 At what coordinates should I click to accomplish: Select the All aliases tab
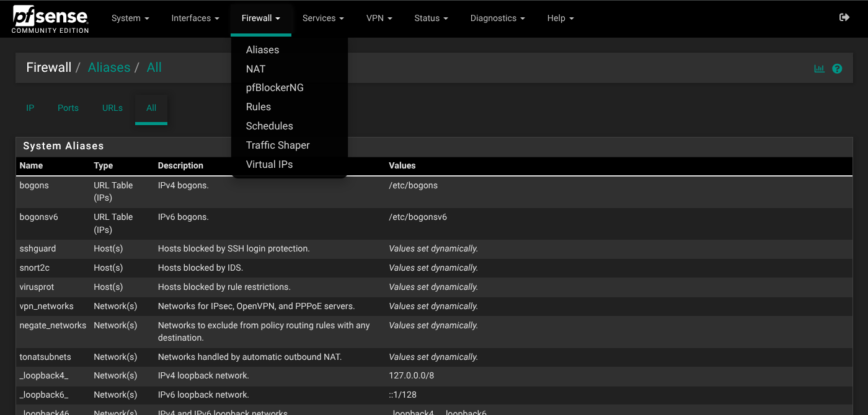(151, 108)
